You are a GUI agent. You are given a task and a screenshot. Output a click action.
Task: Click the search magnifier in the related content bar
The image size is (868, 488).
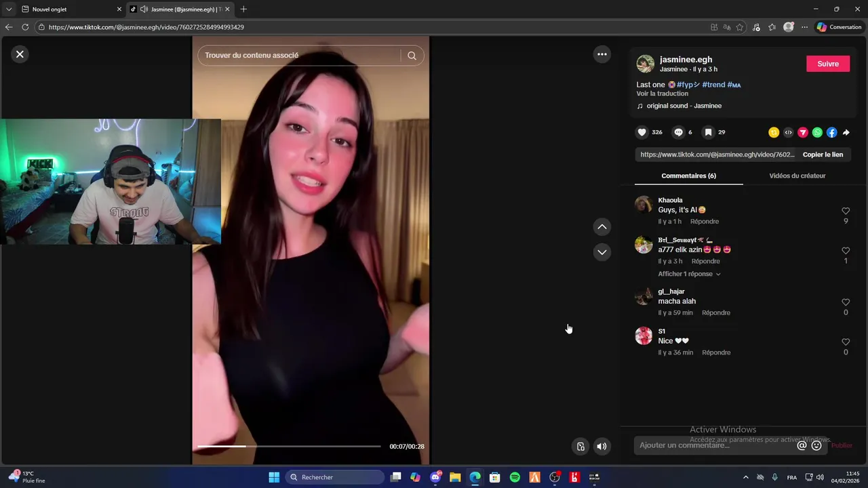click(x=412, y=56)
